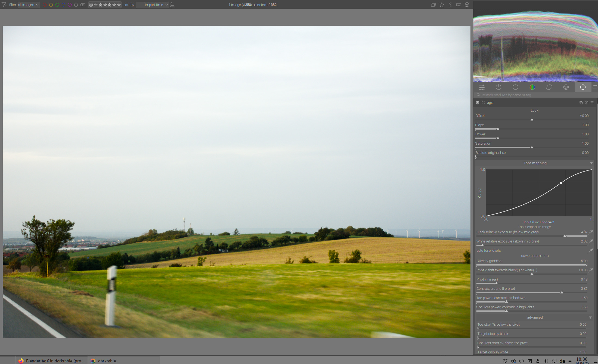Click the auto tune levels picker icon

(x=591, y=251)
